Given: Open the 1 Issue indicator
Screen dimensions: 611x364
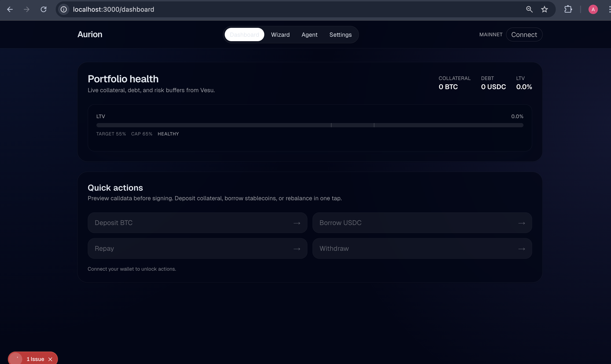Looking at the screenshot, I should pyautogui.click(x=35, y=359).
